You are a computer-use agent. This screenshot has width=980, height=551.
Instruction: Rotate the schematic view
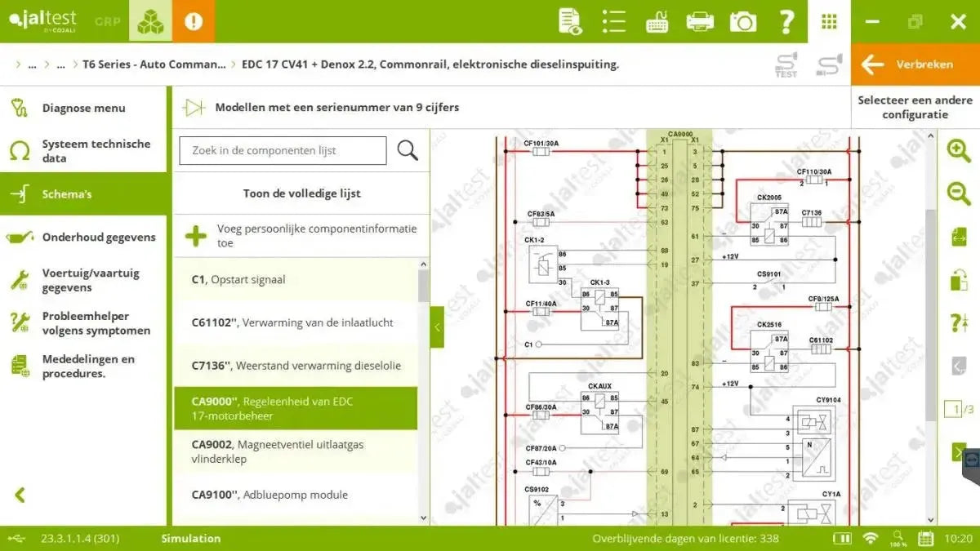click(958, 237)
